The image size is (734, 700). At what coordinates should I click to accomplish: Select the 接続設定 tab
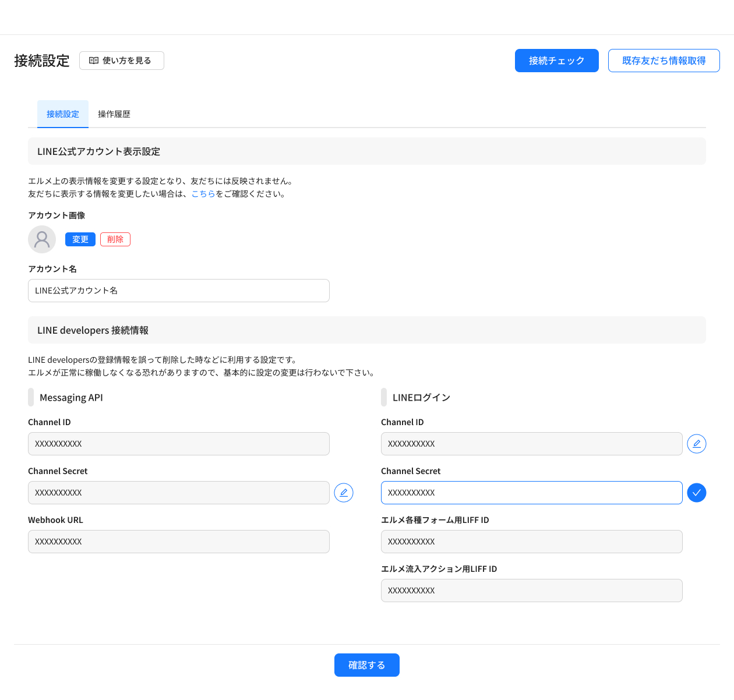(x=63, y=114)
